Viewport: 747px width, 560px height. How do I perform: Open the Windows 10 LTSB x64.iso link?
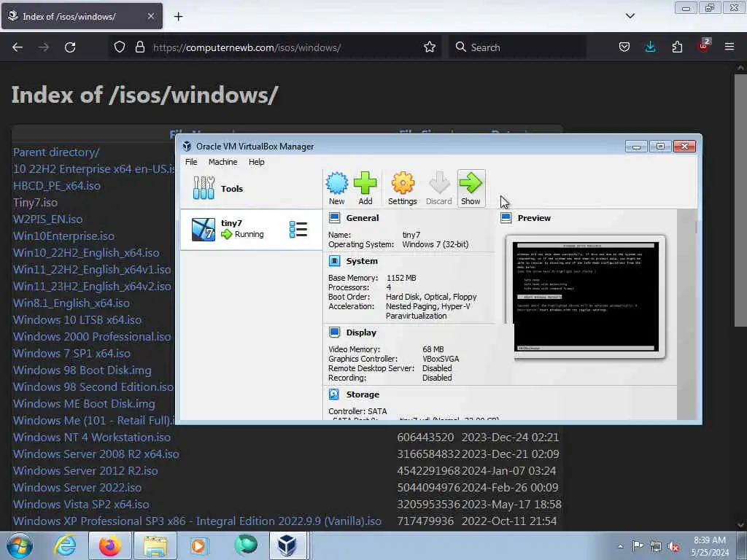point(77,320)
